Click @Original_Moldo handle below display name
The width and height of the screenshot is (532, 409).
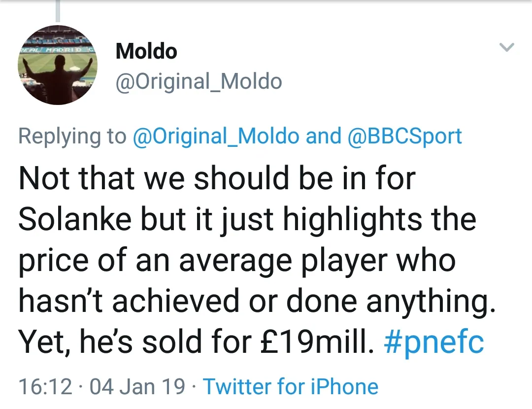(x=199, y=82)
